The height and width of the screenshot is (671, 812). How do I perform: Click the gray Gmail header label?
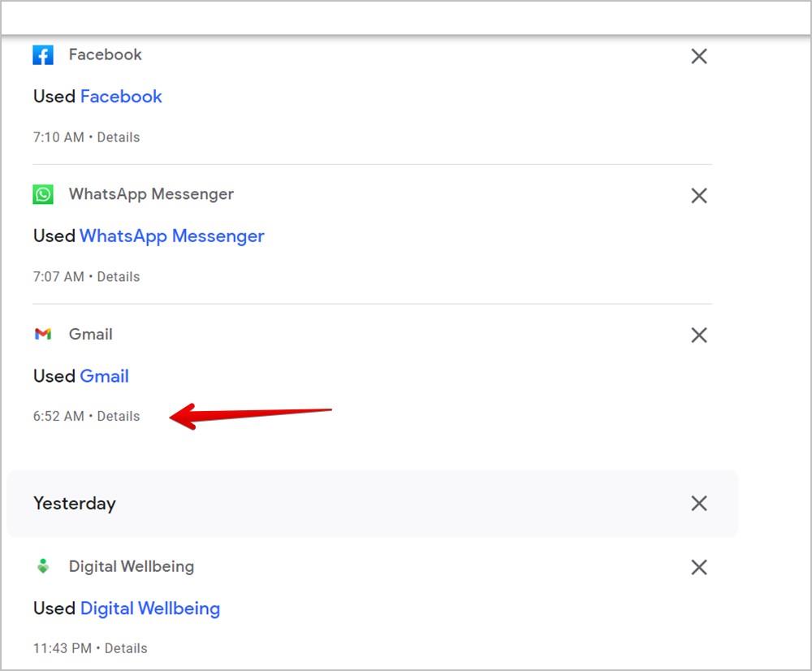click(x=91, y=334)
